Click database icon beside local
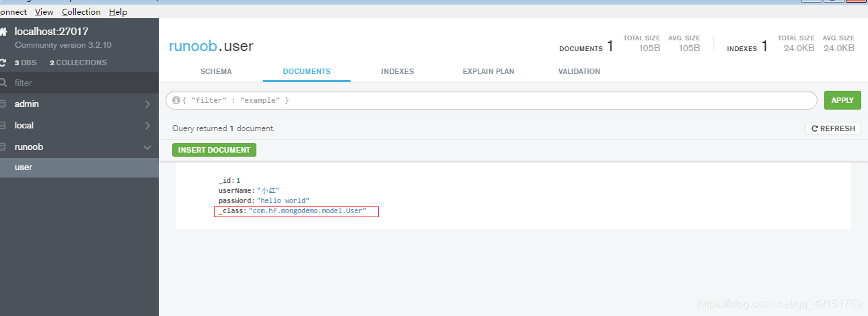This screenshot has height=316, width=868. [x=3, y=126]
